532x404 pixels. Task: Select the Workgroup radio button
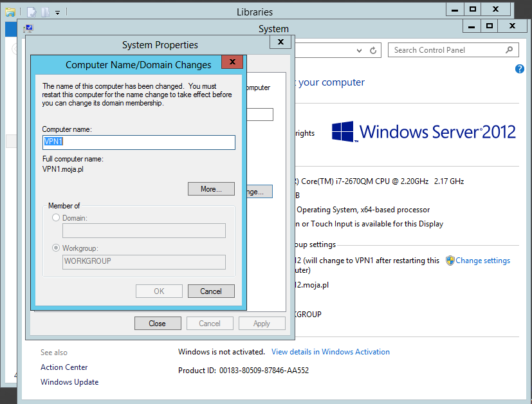[x=56, y=248]
